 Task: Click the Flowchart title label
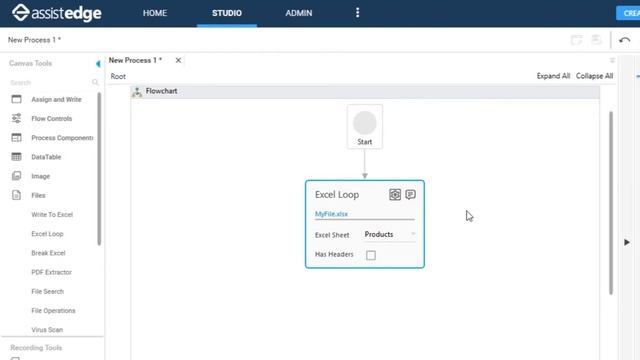161,91
